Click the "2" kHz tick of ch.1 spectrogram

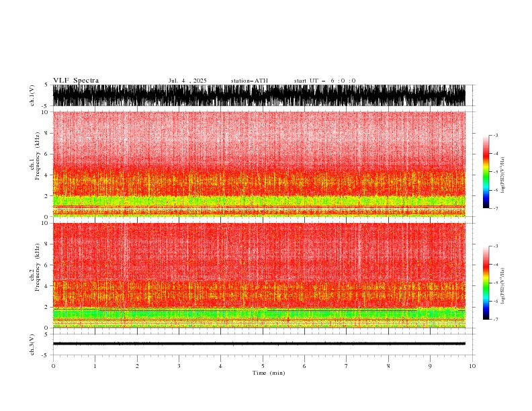[x=46, y=196]
